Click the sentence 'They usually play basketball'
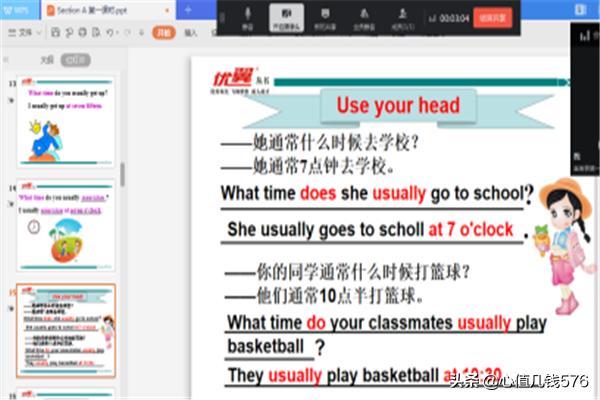The height and width of the screenshot is (400, 600). click(333, 376)
